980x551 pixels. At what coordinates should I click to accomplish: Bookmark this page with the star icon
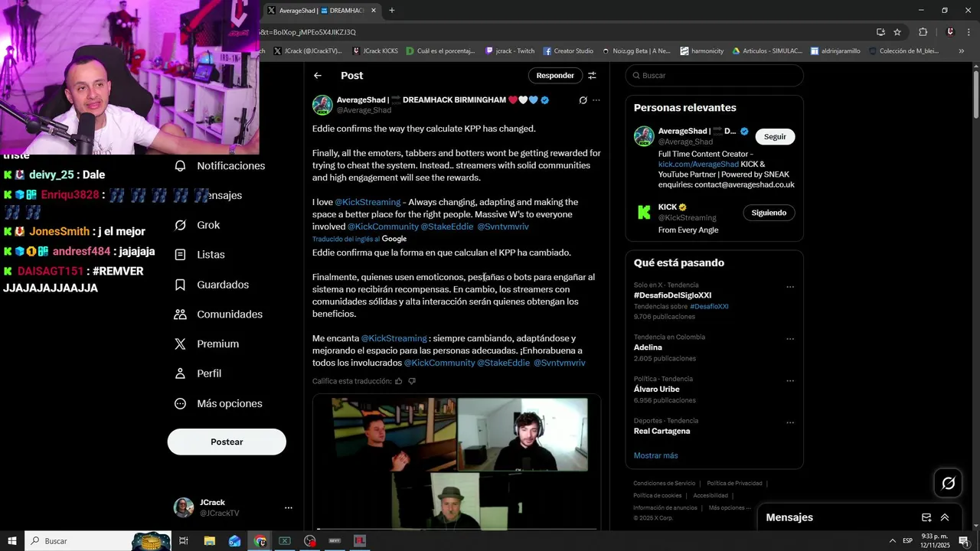tap(897, 32)
